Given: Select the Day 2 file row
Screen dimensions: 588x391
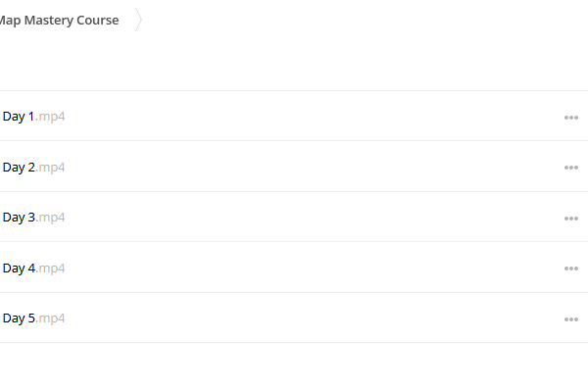Looking at the screenshot, I should [294, 167].
